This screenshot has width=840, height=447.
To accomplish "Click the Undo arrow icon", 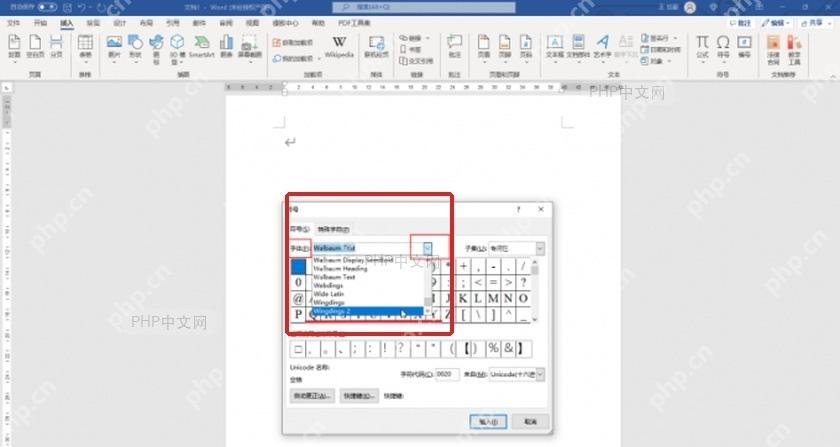I will pyautogui.click(x=82, y=8).
